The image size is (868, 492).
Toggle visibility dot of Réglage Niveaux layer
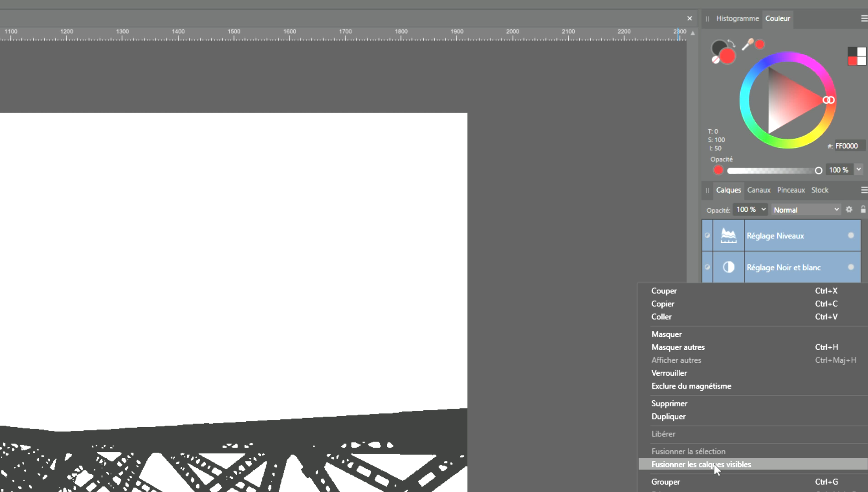click(851, 236)
